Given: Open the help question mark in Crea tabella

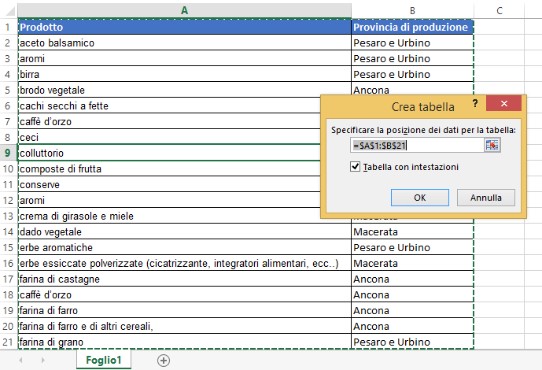Looking at the screenshot, I should coord(475,103).
